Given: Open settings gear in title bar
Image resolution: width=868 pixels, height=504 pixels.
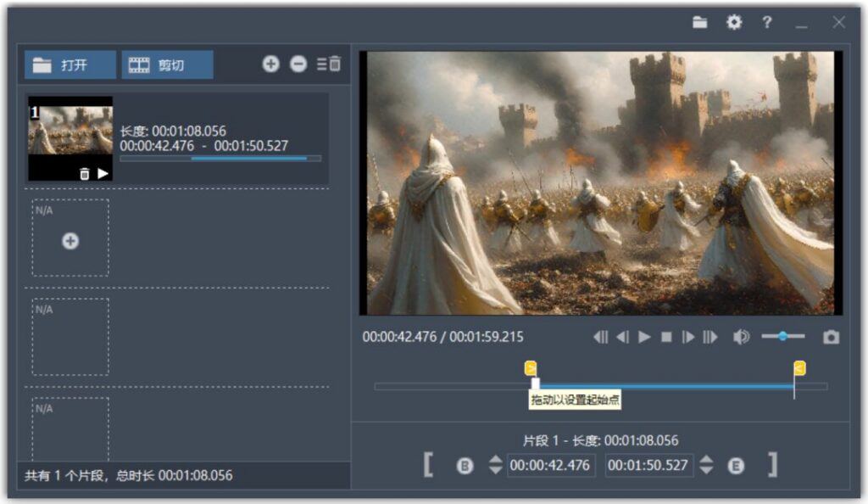Looking at the screenshot, I should click(x=734, y=22).
